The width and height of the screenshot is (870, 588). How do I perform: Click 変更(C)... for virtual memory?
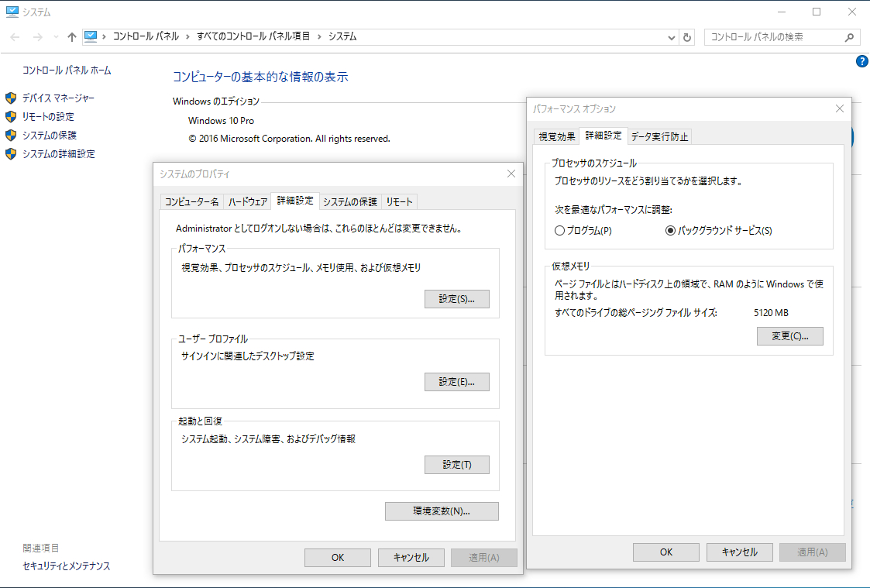point(790,336)
